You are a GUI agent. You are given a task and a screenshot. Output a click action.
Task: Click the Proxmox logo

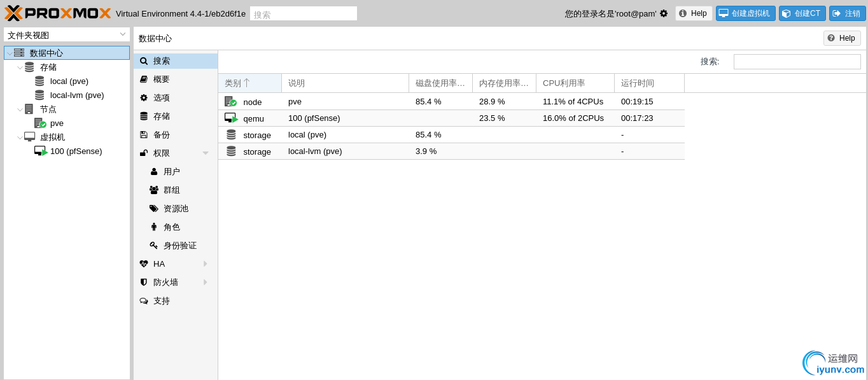[58, 13]
